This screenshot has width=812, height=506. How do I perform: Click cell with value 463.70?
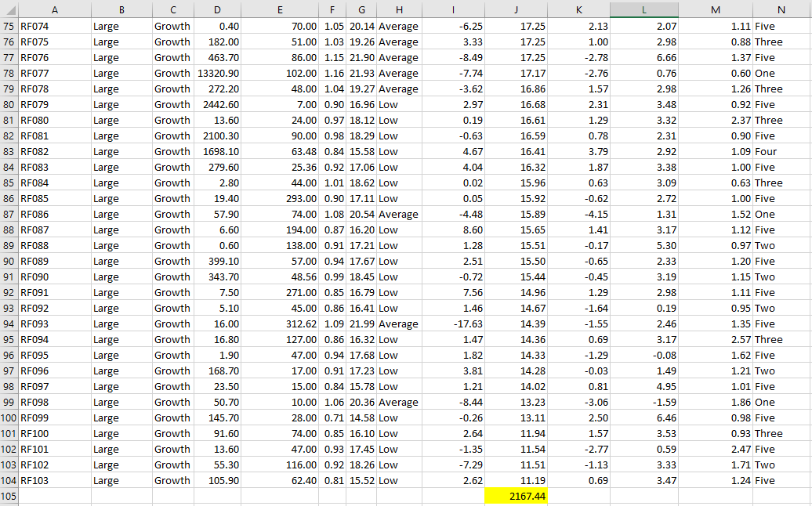218,57
